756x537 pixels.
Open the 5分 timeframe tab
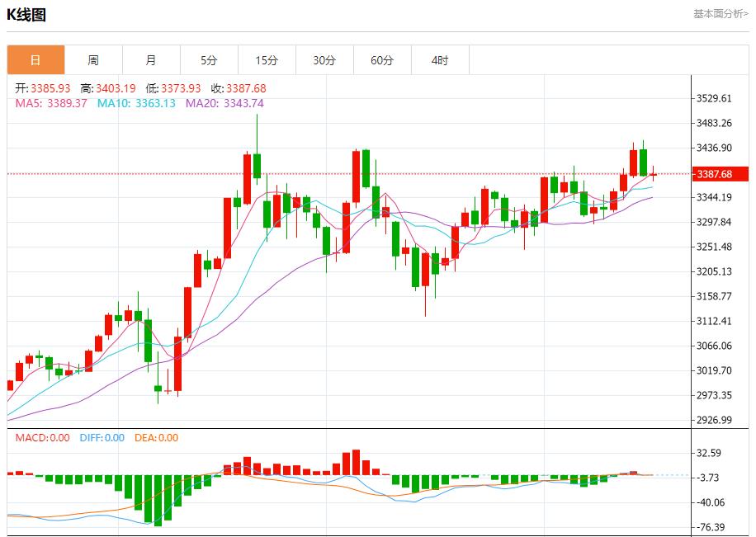pyautogui.click(x=209, y=60)
